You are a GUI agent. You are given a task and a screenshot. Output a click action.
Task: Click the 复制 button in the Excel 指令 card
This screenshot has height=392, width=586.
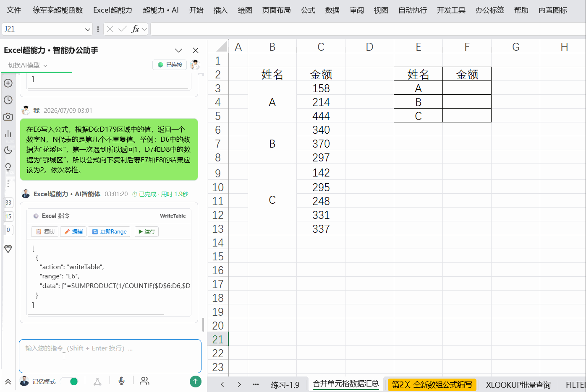tap(45, 231)
